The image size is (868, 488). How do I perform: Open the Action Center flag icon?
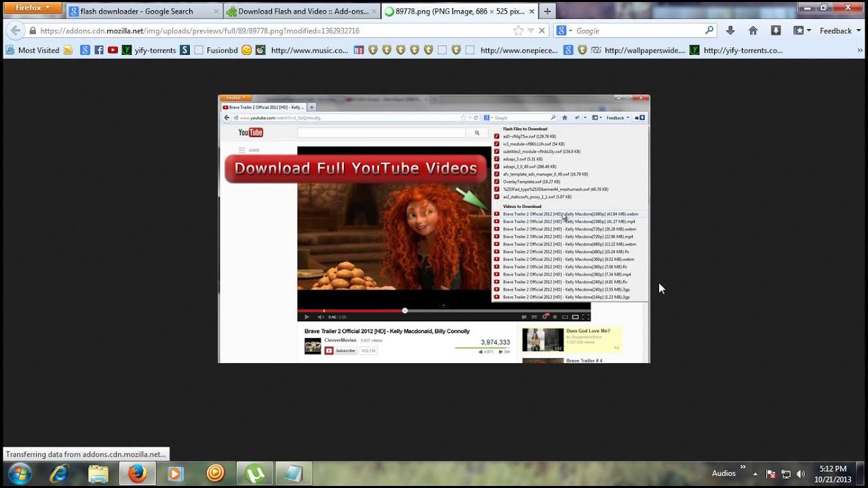tap(771, 474)
